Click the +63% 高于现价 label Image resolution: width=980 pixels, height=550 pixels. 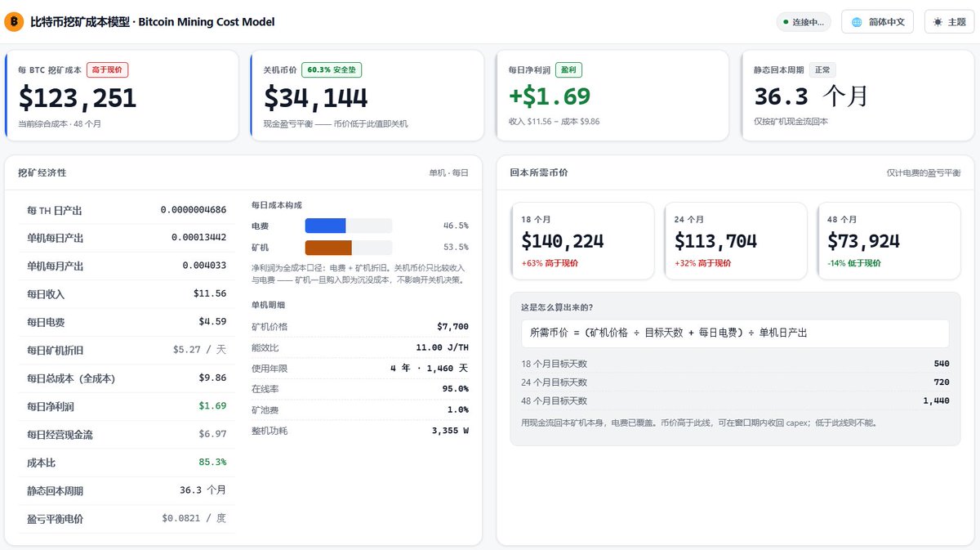[550, 263]
